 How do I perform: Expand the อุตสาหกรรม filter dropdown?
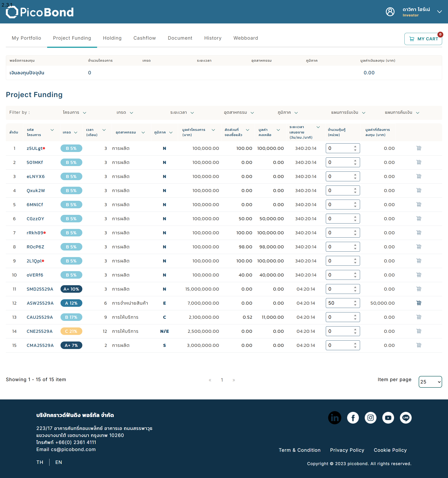pos(239,113)
